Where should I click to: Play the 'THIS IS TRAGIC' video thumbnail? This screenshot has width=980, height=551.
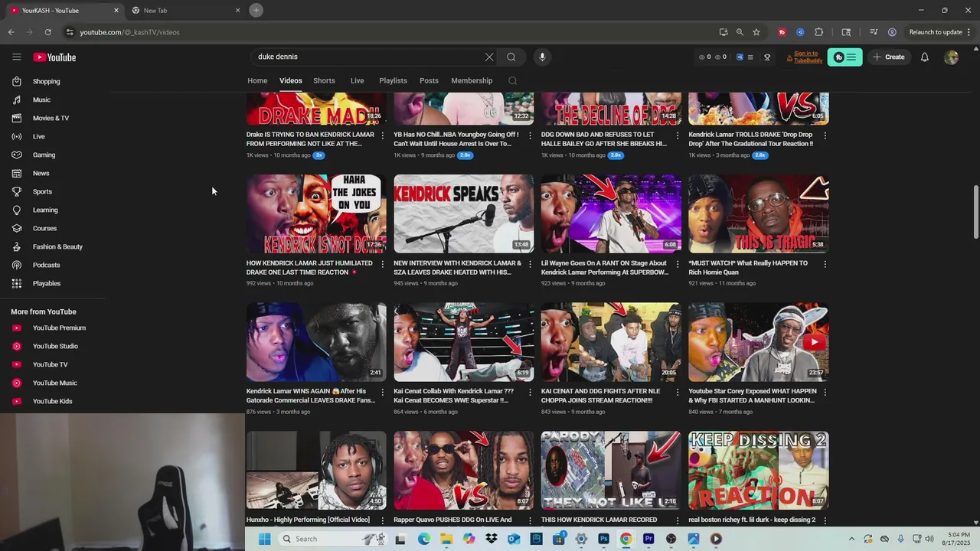758,214
